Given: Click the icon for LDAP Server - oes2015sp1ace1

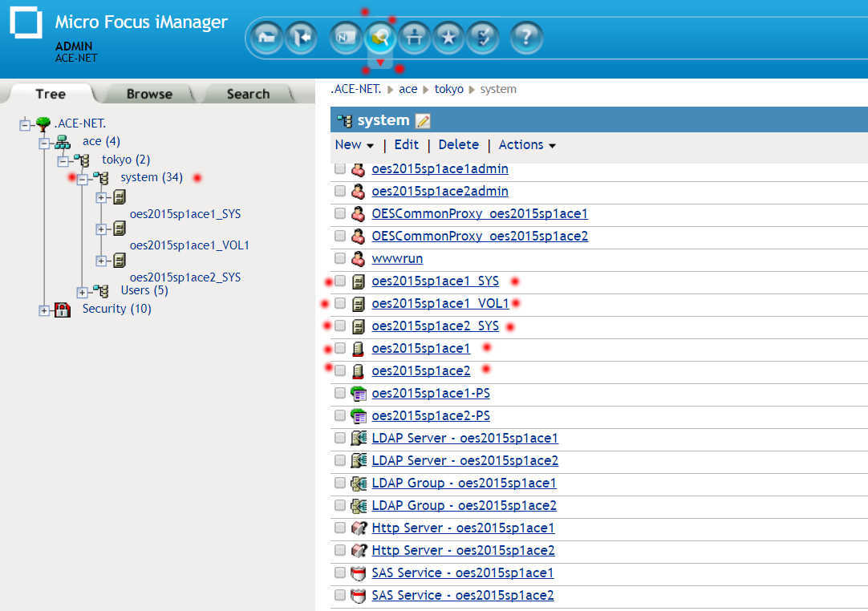Looking at the screenshot, I should tap(359, 439).
